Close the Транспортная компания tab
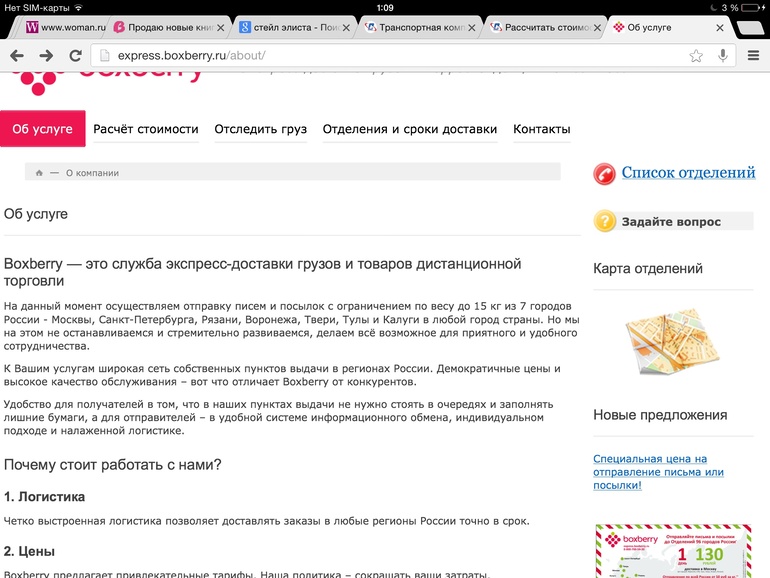The width and height of the screenshot is (770, 578). 471,28
